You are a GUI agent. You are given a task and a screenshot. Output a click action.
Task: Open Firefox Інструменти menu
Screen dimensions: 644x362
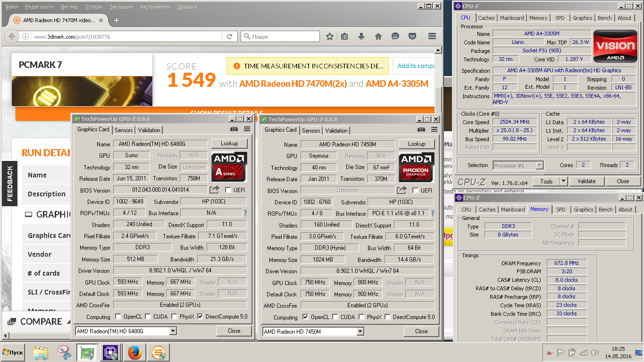155,7
